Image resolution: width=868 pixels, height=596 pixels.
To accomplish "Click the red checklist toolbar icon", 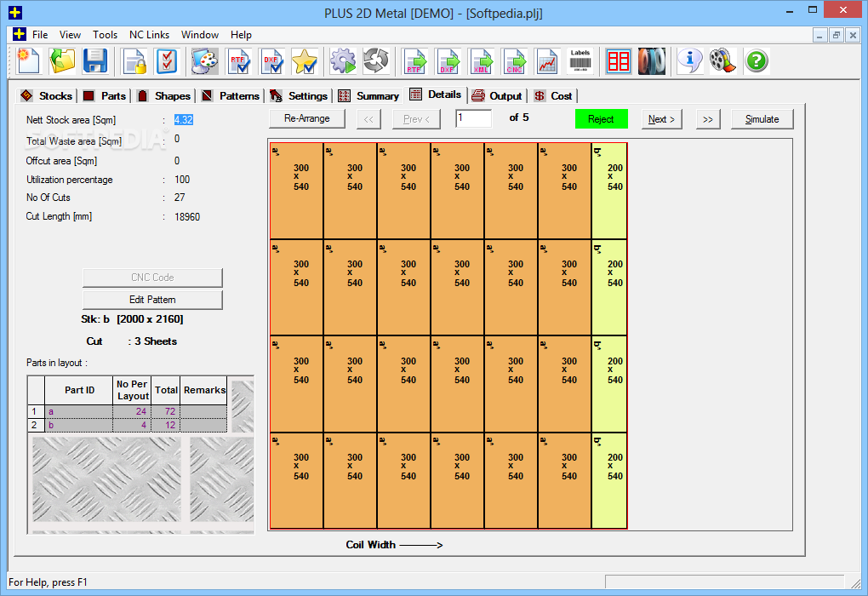I will [167, 61].
